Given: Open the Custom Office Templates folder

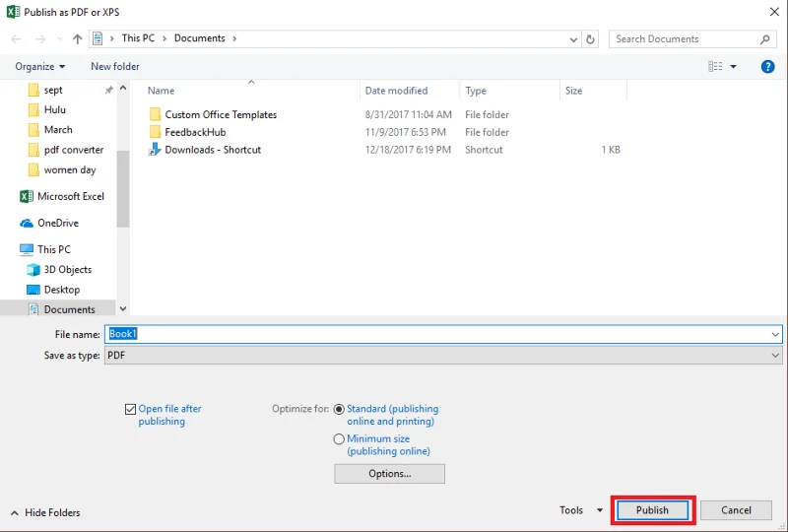Looking at the screenshot, I should [x=220, y=114].
